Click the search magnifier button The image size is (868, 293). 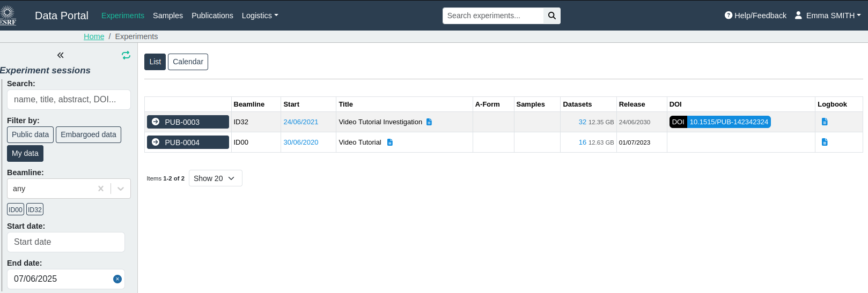pos(551,16)
